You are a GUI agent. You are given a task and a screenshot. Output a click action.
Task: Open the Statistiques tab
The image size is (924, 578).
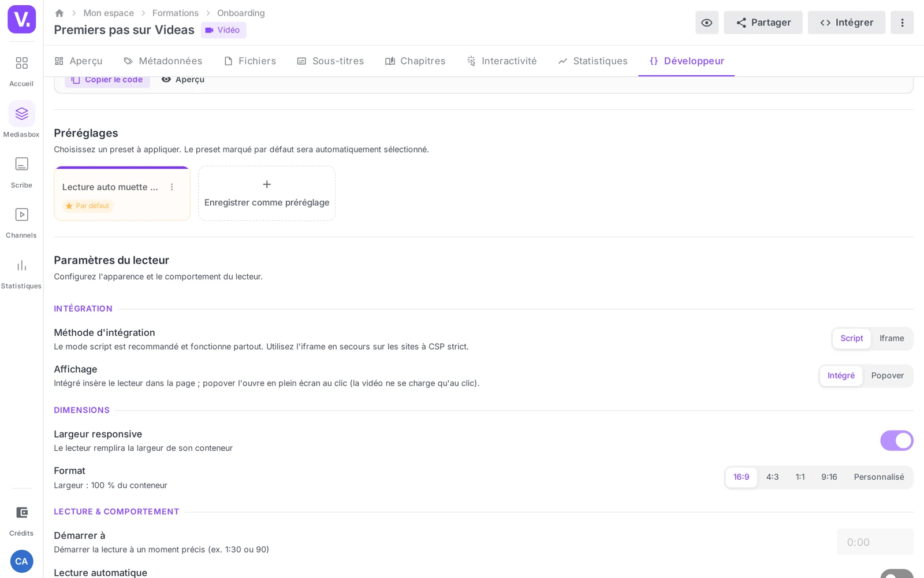(x=593, y=61)
